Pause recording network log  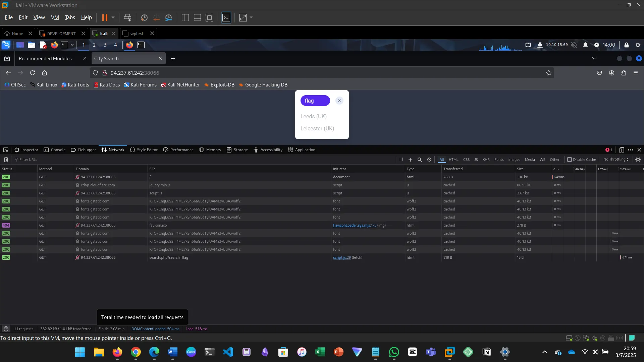click(x=401, y=160)
